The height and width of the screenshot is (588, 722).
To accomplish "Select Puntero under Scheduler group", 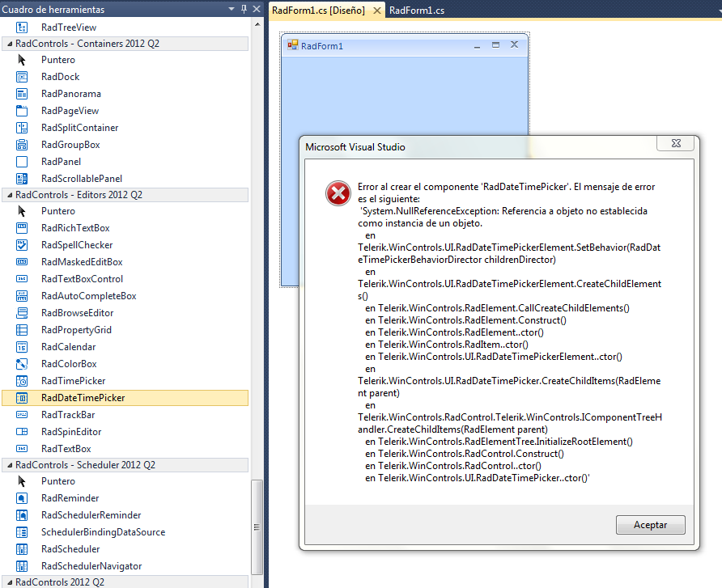I will 58,481.
